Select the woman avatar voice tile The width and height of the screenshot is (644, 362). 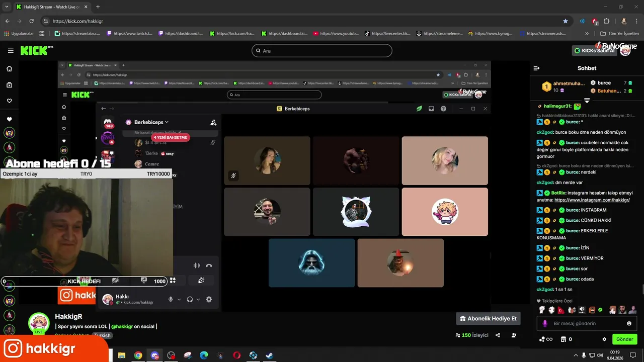click(267, 160)
